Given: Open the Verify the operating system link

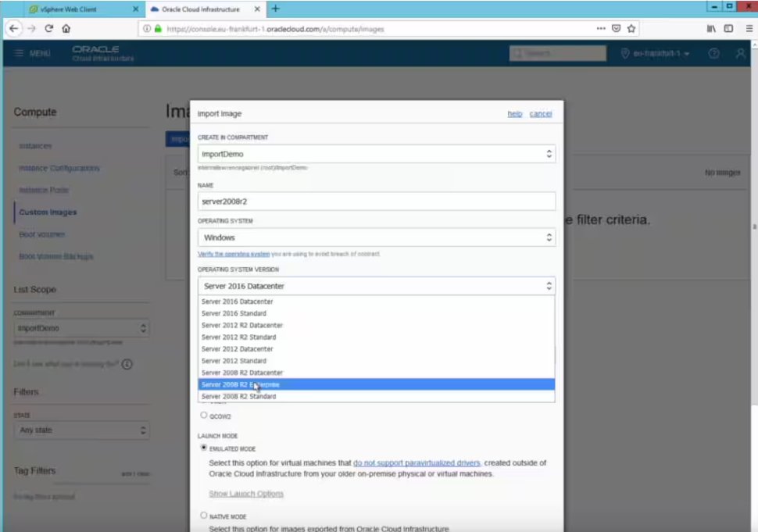Looking at the screenshot, I should 234,254.
